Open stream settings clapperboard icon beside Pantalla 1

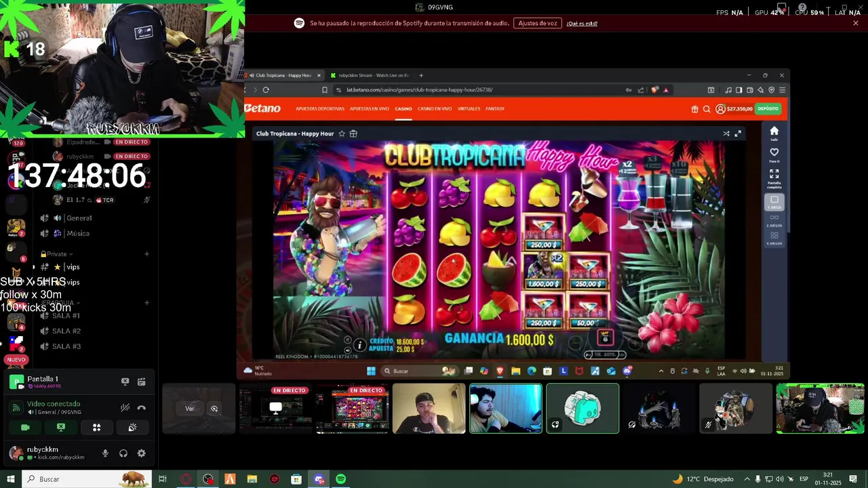tap(142, 382)
